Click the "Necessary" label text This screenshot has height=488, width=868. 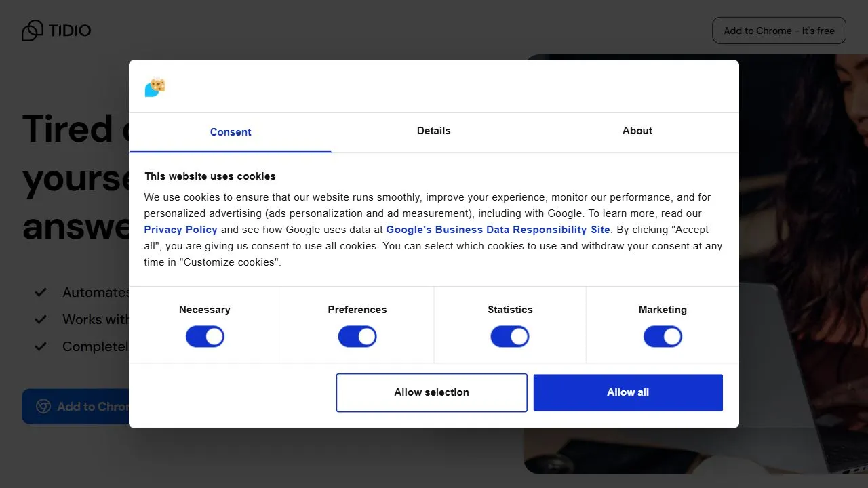(x=205, y=310)
